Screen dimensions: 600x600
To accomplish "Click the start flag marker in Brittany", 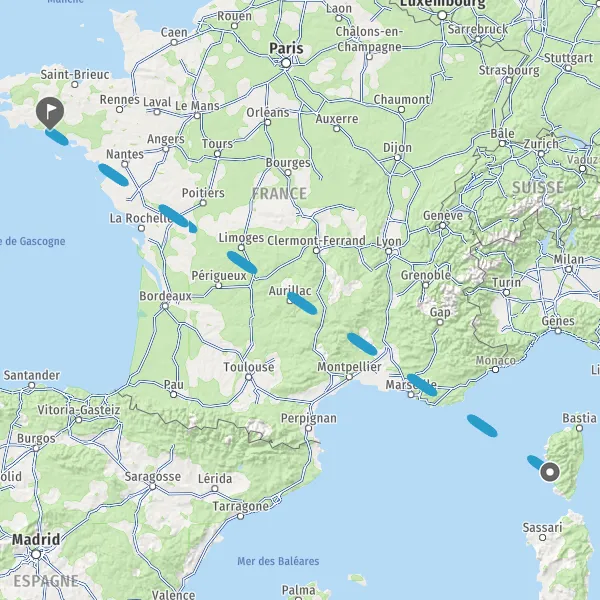I will pos(50,112).
